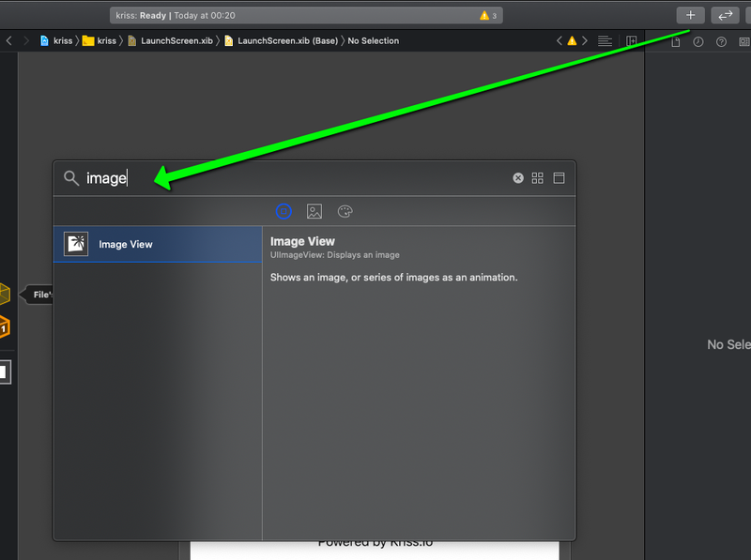
Task: Click the 3 warnings indicator in status bar
Action: click(488, 16)
